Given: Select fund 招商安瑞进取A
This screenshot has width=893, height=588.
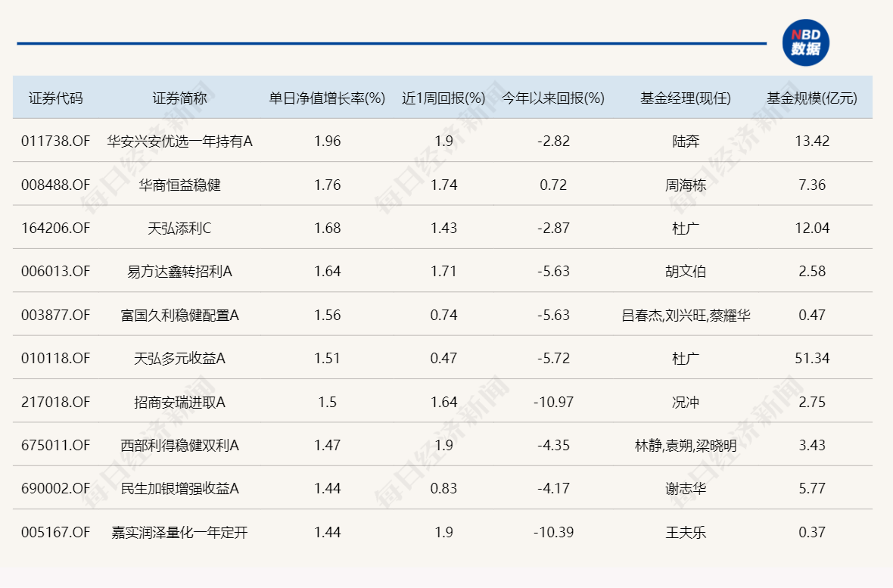Looking at the screenshot, I should coord(179,403).
